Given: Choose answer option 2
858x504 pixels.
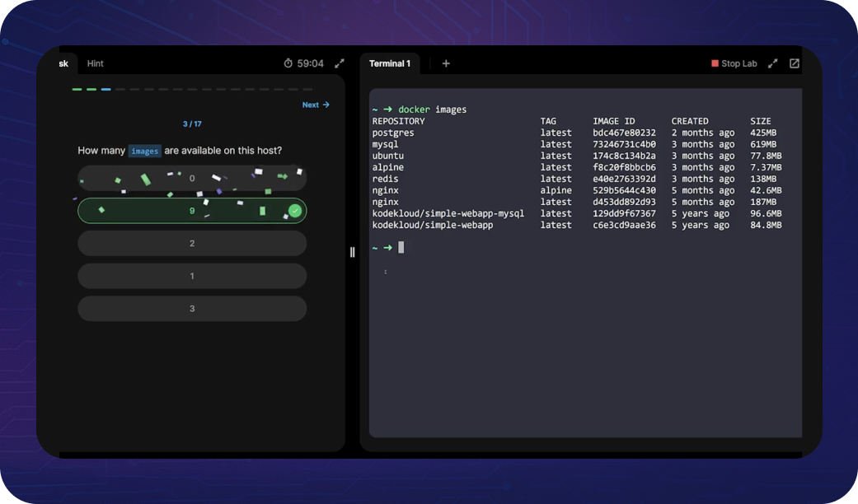Looking at the screenshot, I should coord(192,243).
